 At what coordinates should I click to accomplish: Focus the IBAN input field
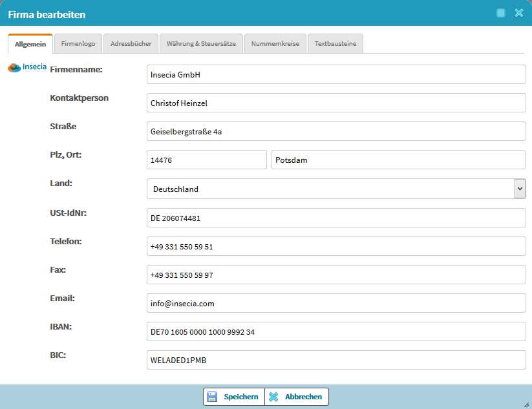(336, 332)
